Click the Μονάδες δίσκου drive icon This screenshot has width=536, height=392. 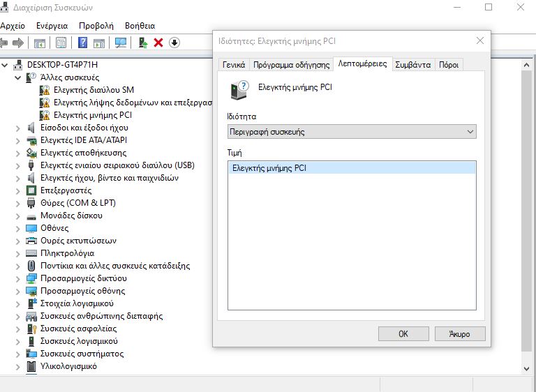(31, 217)
